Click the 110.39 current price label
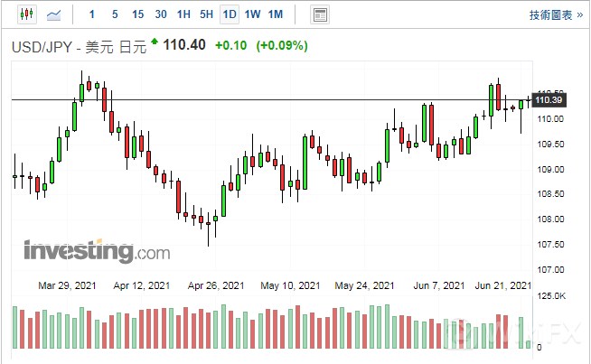Screen dimensions: 591x364 [549, 100]
